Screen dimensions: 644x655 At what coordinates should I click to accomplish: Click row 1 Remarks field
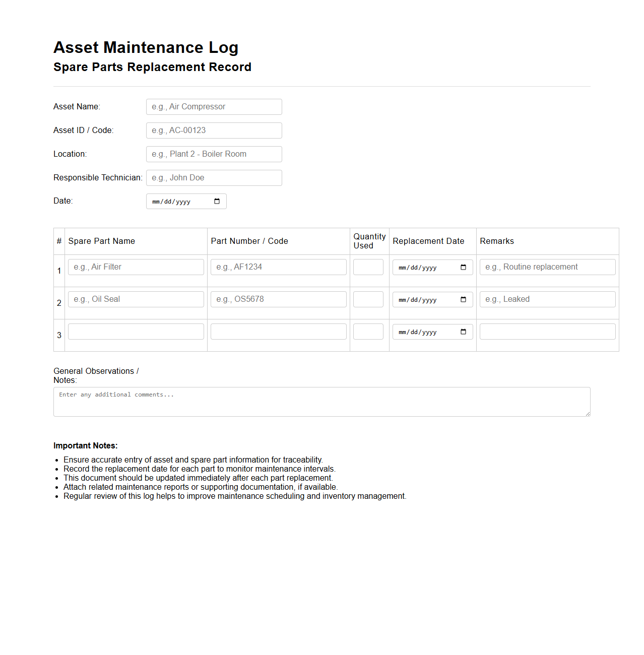point(547,267)
